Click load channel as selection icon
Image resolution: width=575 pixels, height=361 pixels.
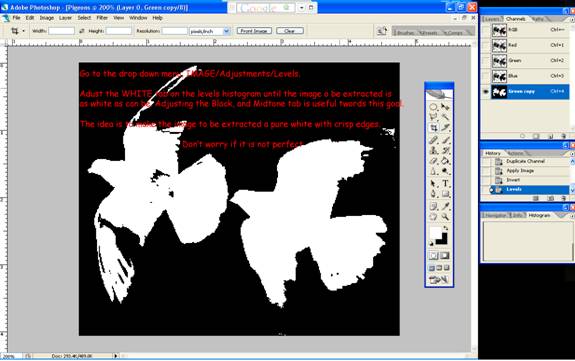523,136
